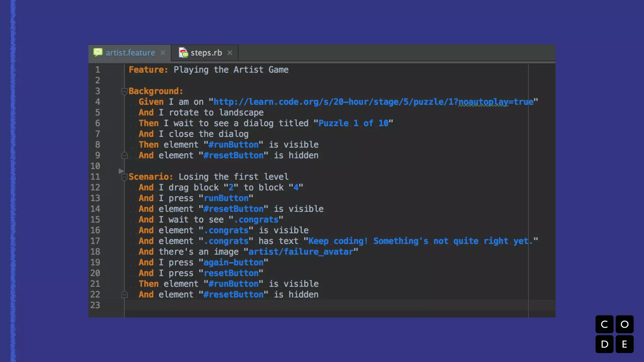
Task: Click 'Puzzle 1 of 10' string
Action: tap(353, 123)
